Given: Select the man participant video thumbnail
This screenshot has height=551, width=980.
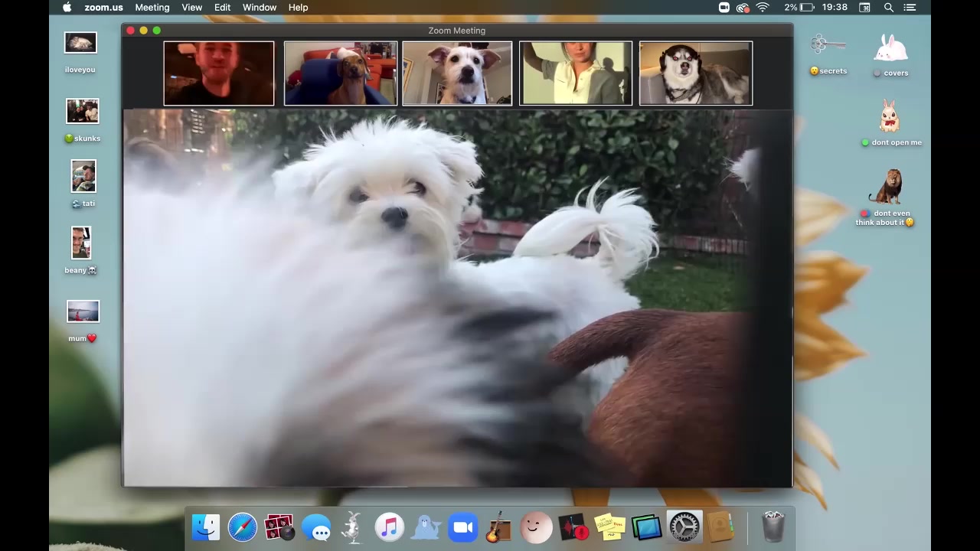Looking at the screenshot, I should pos(219,73).
